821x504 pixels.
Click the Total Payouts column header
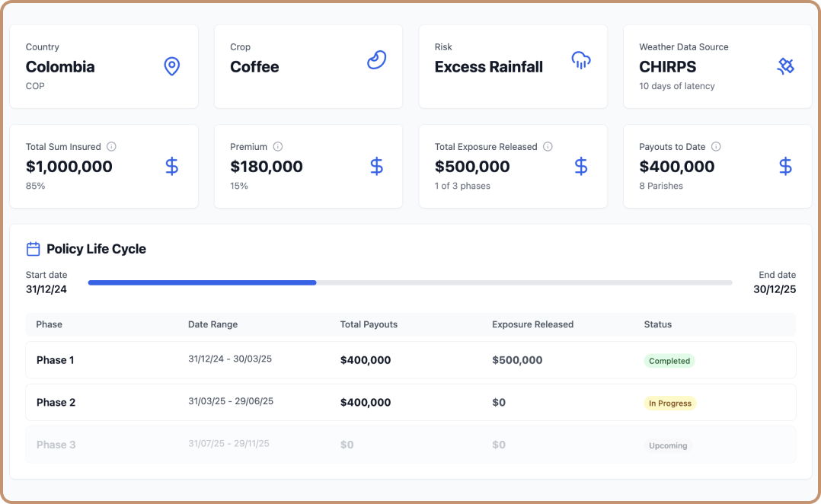369,324
